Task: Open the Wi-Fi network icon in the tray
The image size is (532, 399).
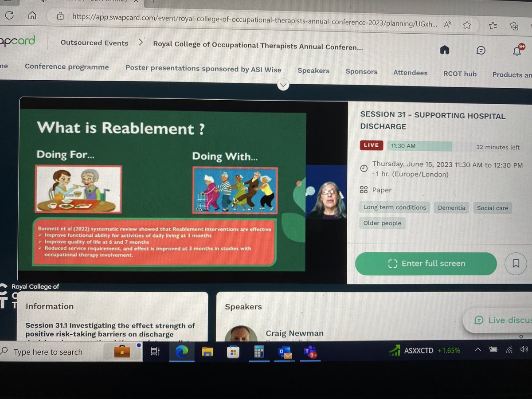Action: pos(509,350)
